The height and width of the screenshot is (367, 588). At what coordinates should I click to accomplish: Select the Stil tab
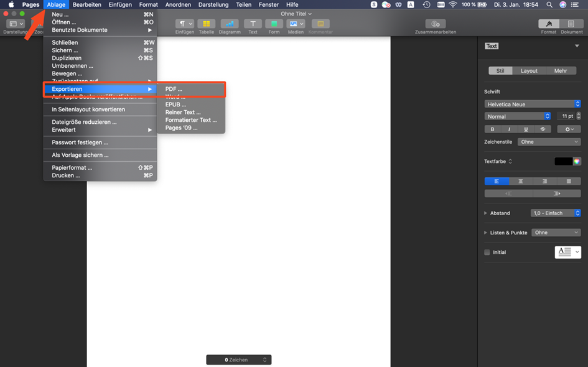tap(500, 71)
